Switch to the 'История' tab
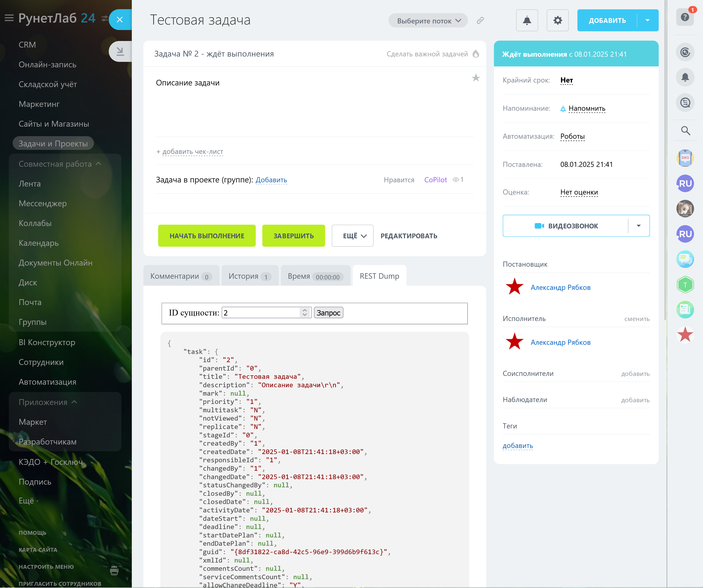The image size is (703, 588). (x=249, y=276)
